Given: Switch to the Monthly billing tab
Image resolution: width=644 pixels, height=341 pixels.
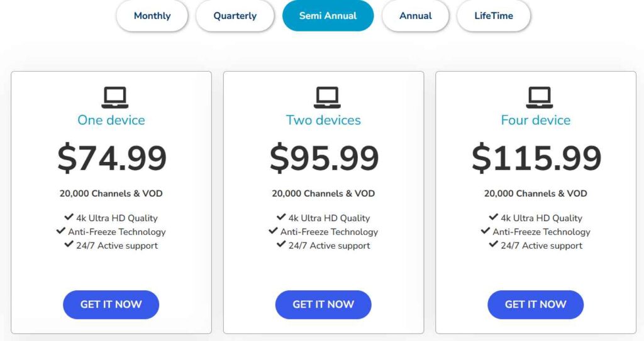Looking at the screenshot, I should click(x=152, y=16).
